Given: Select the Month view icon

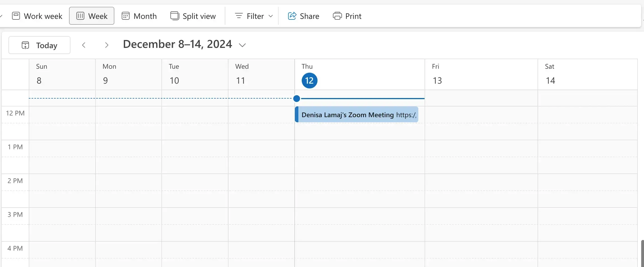Looking at the screenshot, I should (126, 16).
